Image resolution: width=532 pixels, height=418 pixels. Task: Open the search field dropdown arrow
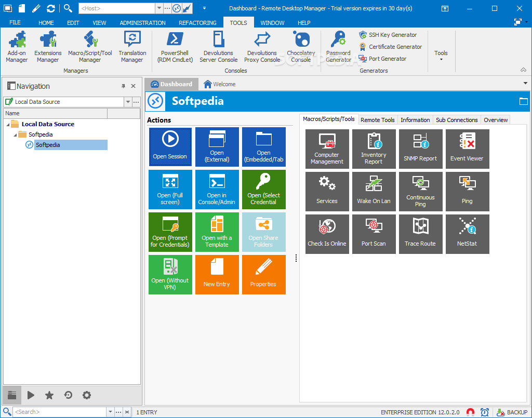pyautogui.click(x=110, y=412)
